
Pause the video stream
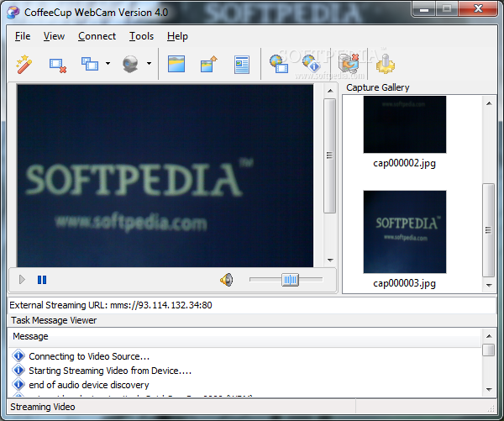[42, 280]
